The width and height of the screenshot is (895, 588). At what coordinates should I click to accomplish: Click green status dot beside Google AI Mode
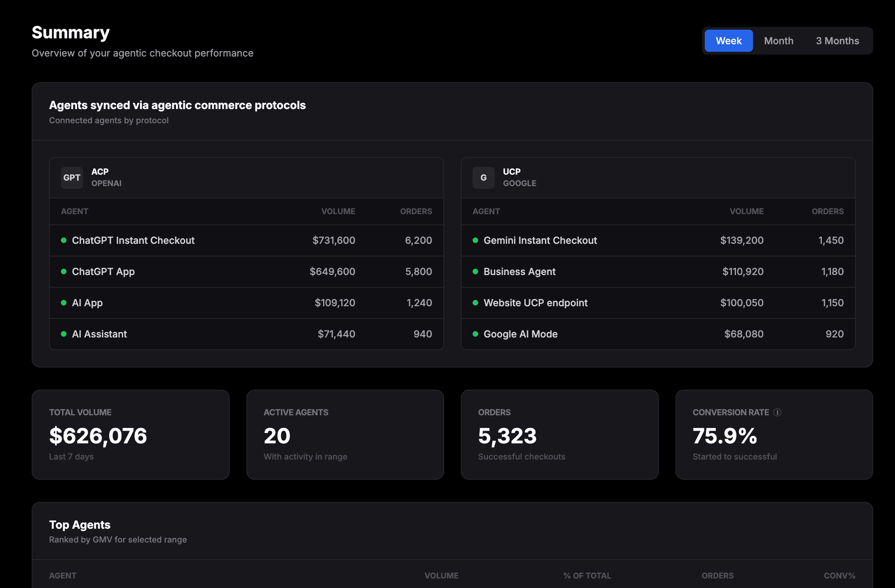coord(475,334)
